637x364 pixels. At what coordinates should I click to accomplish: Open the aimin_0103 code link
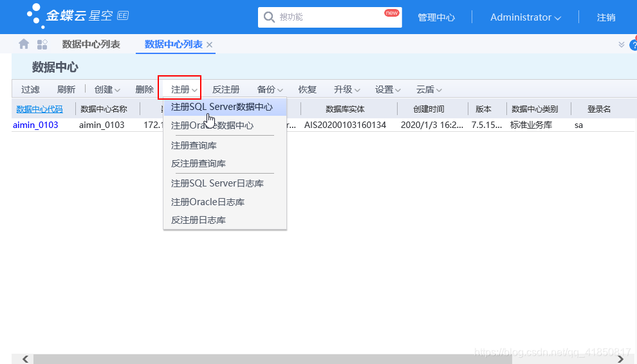click(35, 125)
